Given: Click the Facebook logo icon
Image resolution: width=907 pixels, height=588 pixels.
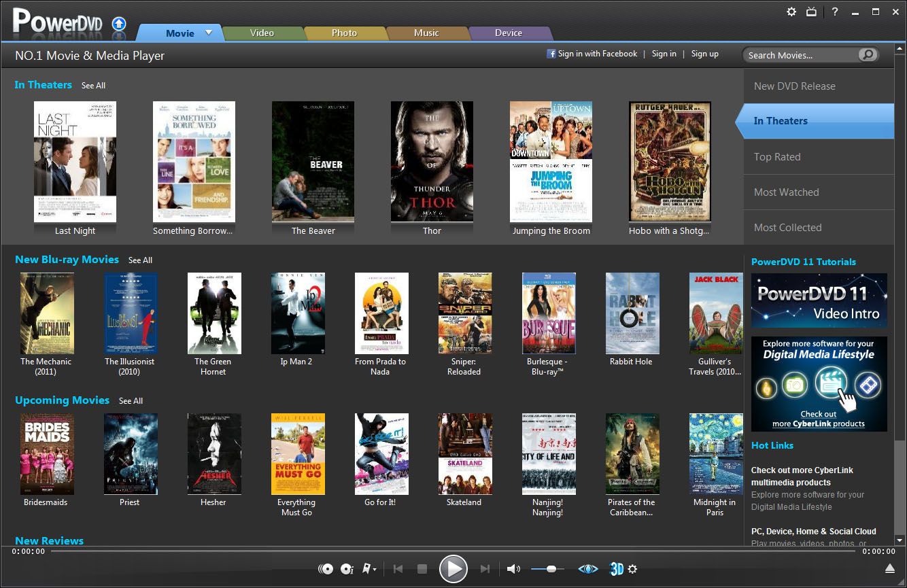Looking at the screenshot, I should tap(551, 54).
